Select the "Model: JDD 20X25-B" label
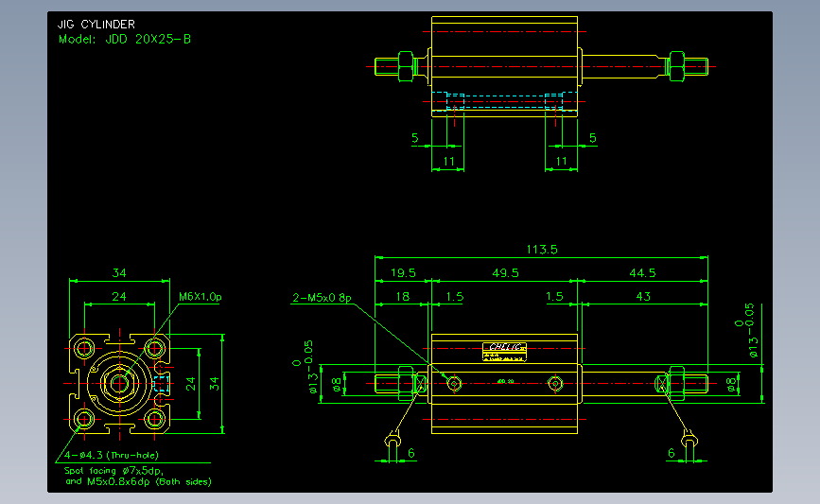This screenshot has height=504, width=820. 125,39
